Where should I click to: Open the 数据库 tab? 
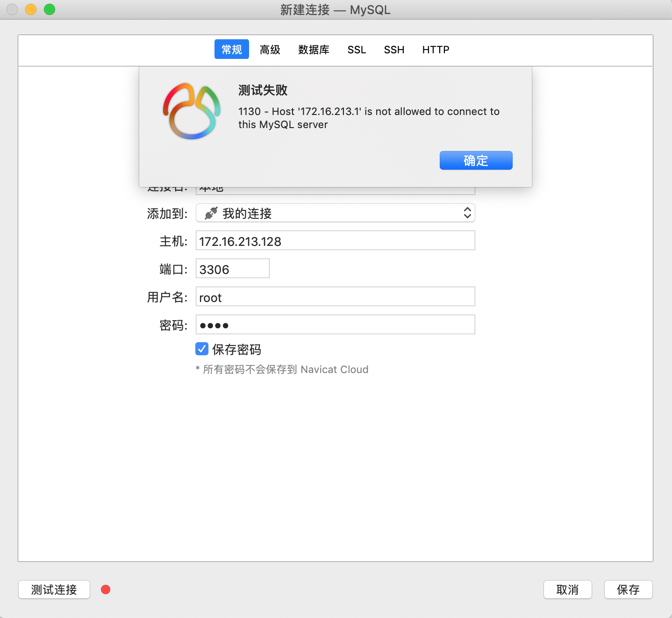(x=314, y=50)
